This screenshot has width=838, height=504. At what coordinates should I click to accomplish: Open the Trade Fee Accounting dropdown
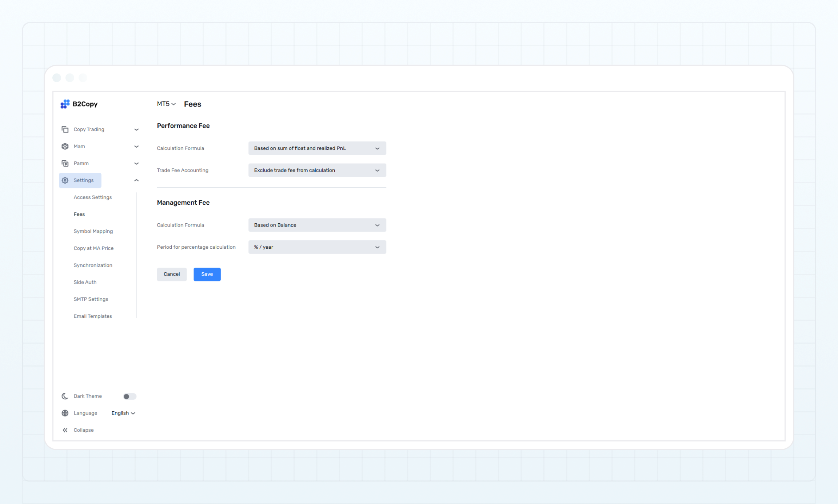317,170
